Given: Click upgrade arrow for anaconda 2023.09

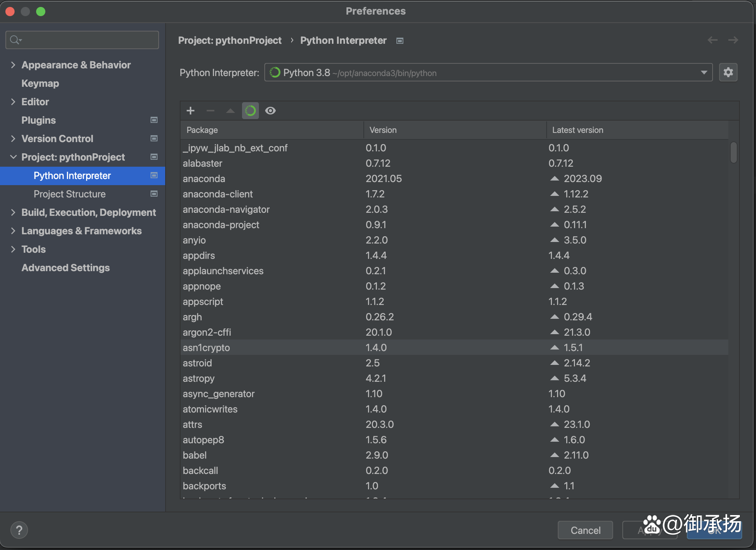Looking at the screenshot, I should coord(554,179).
